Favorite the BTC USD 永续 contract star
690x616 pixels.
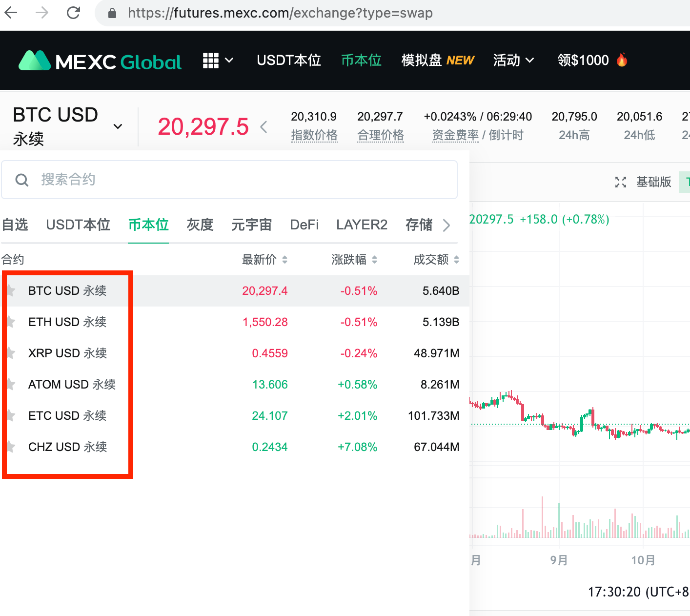point(11,291)
